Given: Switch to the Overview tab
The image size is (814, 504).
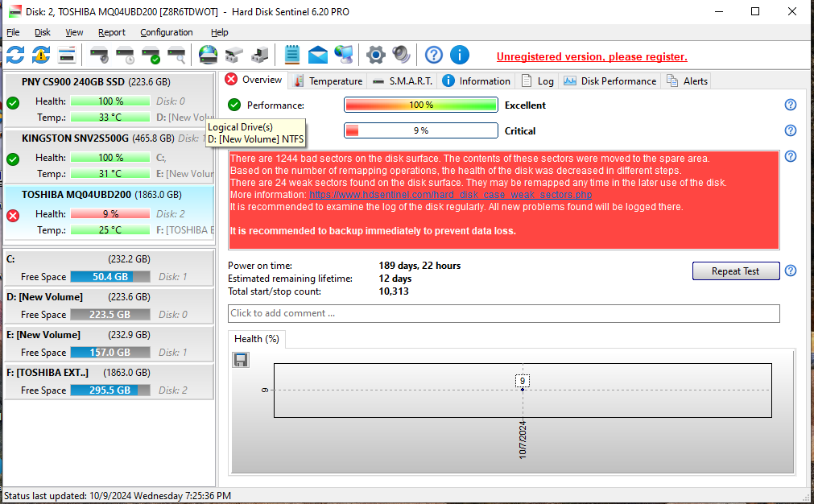Looking at the screenshot, I should point(254,80).
